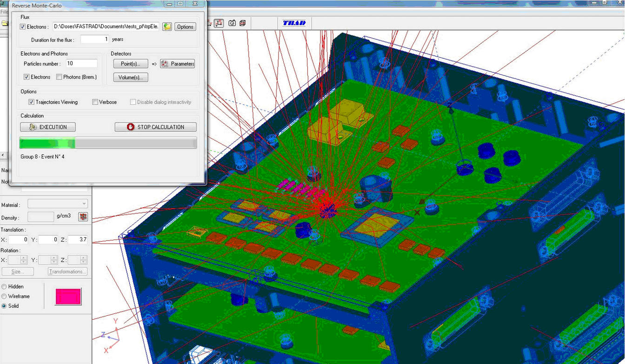Click the open folder icon in the toolbar
Screen dimensions: 625x364
(x=4, y=23)
